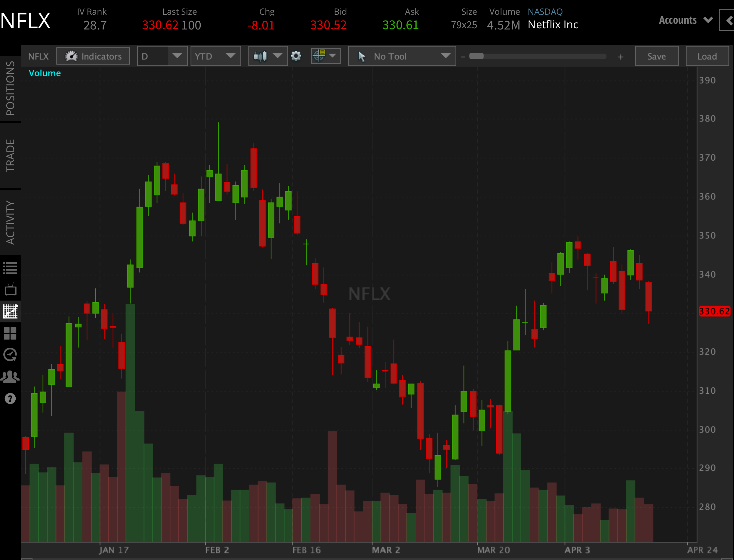734x560 pixels.
Task: Click the APR 3 date axis label
Action: point(577,550)
